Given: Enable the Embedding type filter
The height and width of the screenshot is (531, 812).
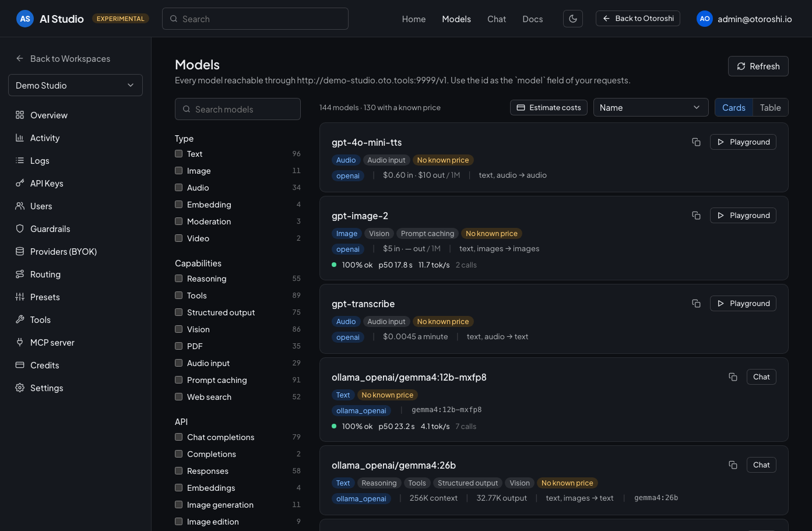Looking at the screenshot, I should pyautogui.click(x=179, y=205).
